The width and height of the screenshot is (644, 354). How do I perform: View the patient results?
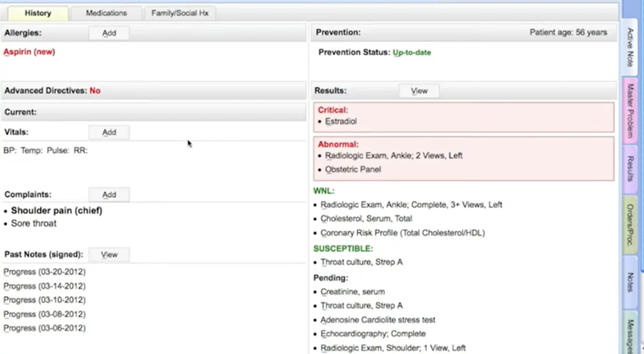(419, 91)
